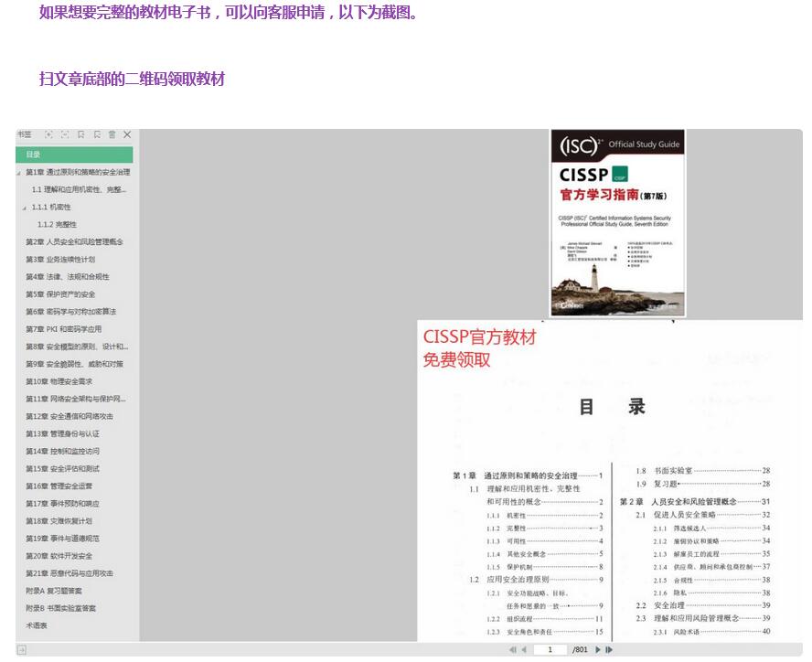This screenshot has width=812, height=662.
Task: Collapse the 1.1.1 机密性 tree arrow
Action: [x=25, y=208]
